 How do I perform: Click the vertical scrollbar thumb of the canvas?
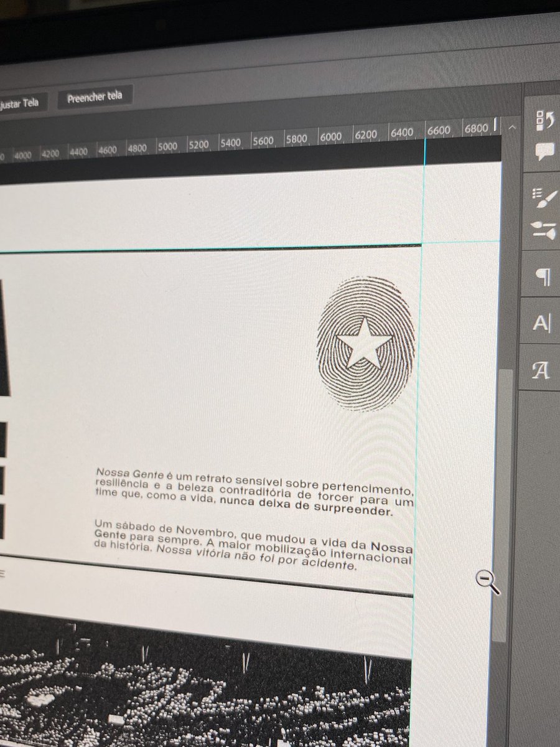(x=506, y=505)
